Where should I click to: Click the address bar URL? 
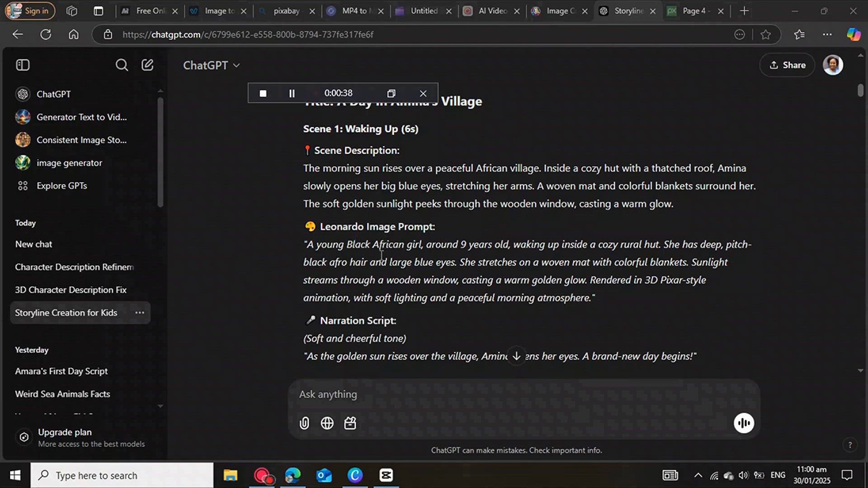click(x=248, y=34)
